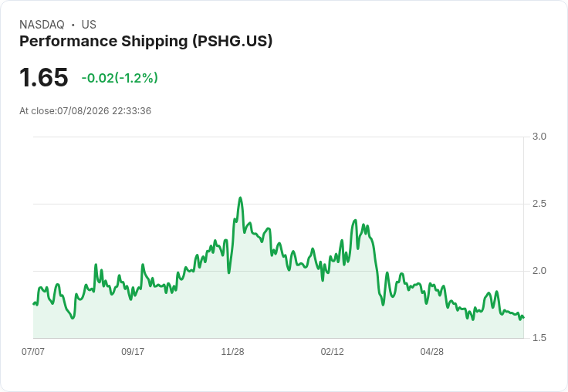Select the second peak just after 02/12

[355, 220]
